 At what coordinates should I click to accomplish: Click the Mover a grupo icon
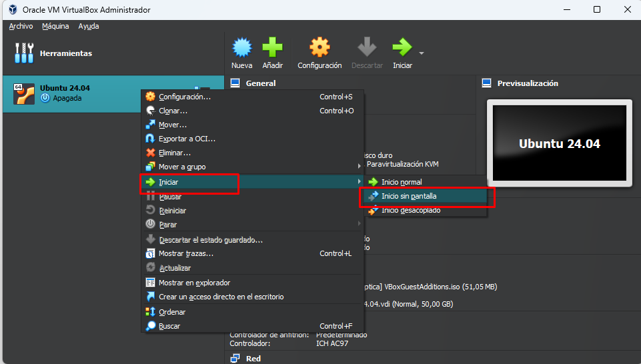pos(151,167)
